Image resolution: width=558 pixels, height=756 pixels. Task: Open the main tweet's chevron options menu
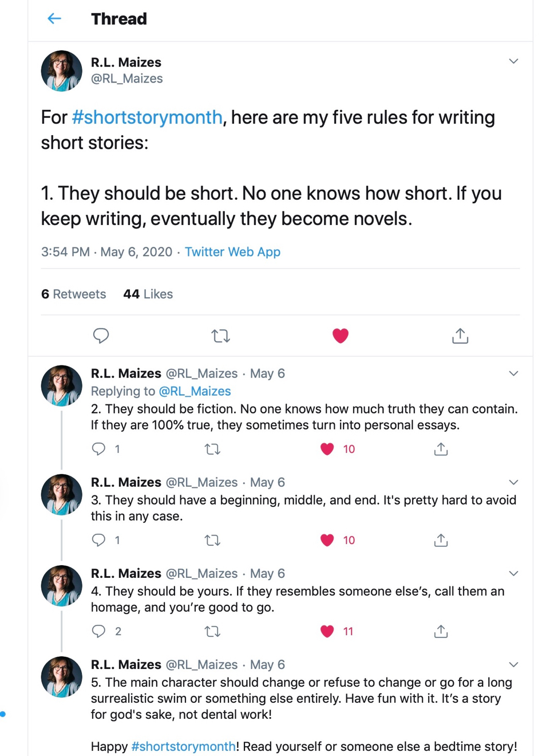pyautogui.click(x=513, y=61)
